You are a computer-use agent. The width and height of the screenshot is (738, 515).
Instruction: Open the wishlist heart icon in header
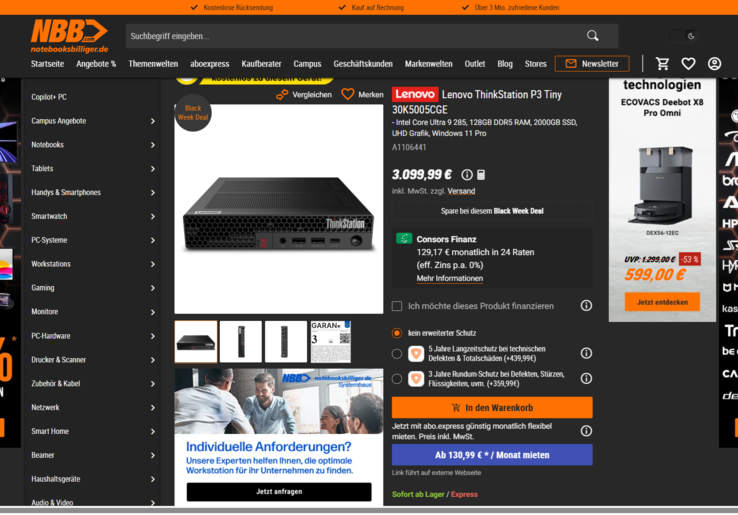click(x=688, y=64)
